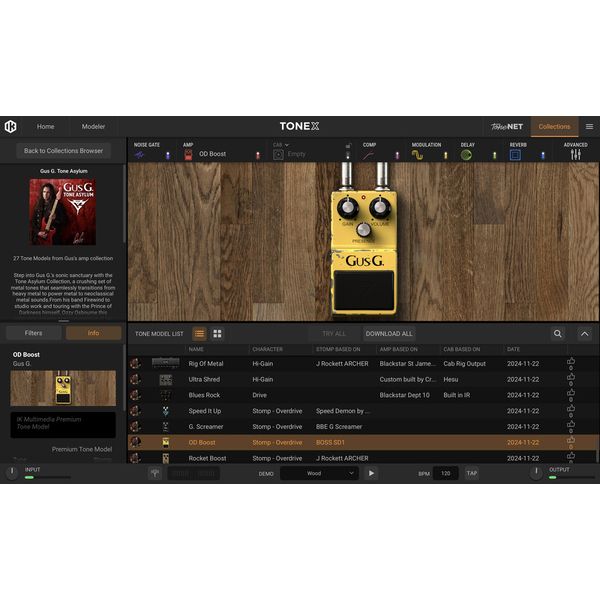Toggle the Compressor power switch
Screen dimensions: 600x600
pyautogui.click(x=397, y=155)
